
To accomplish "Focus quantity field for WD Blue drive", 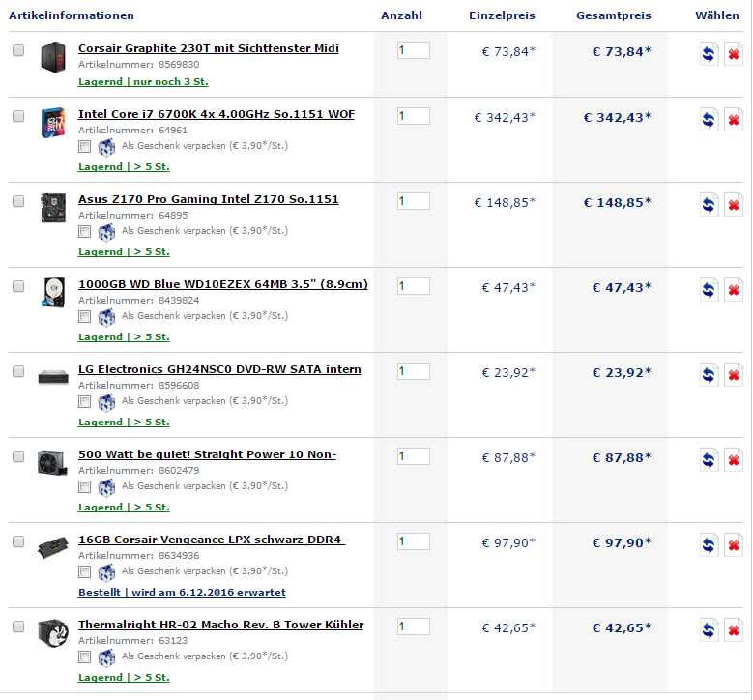I will coord(414,286).
